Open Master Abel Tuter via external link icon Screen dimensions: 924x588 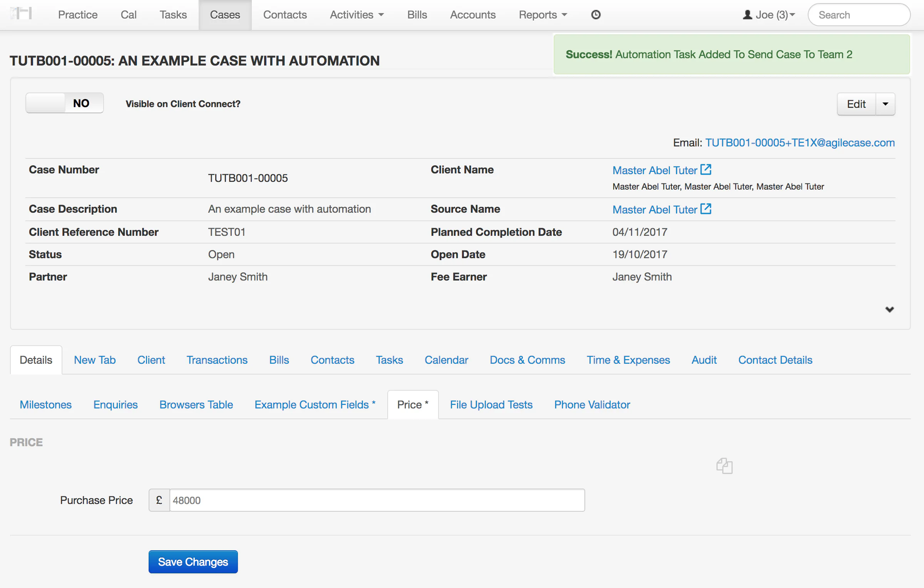pos(706,169)
